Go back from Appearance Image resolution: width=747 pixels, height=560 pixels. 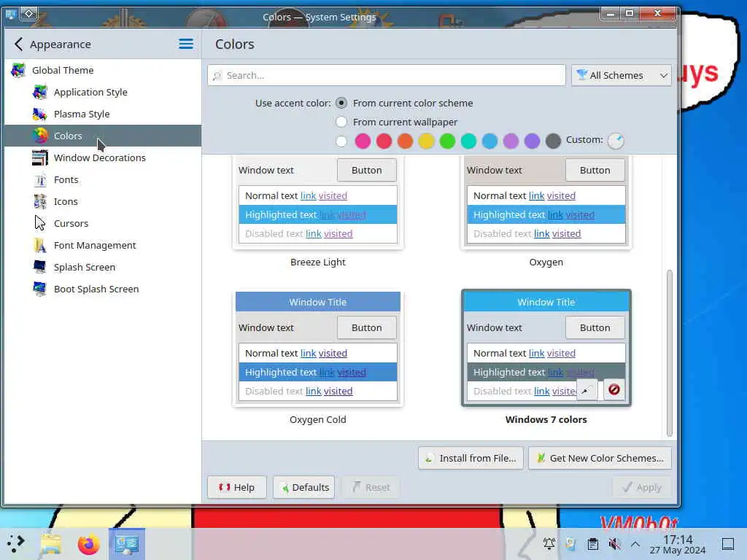tap(18, 44)
